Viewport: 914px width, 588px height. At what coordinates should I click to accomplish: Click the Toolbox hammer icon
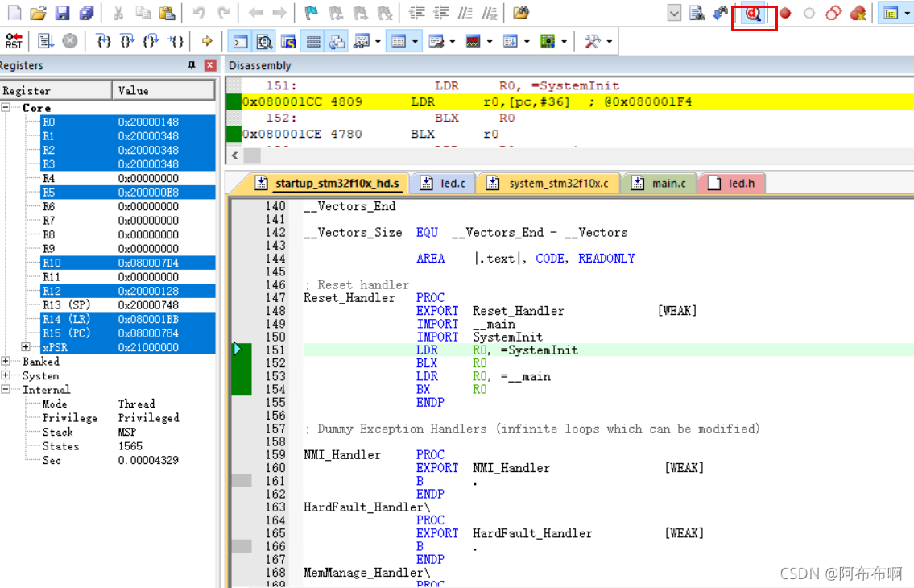592,41
